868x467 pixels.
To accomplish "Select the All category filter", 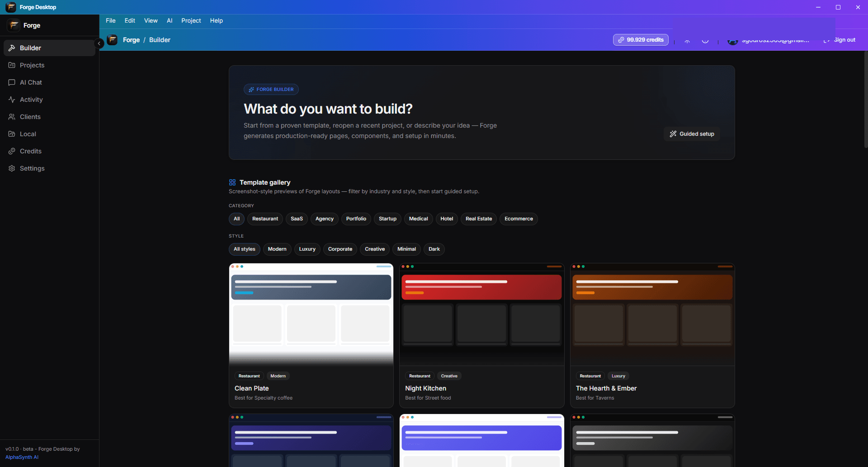I will (236, 219).
